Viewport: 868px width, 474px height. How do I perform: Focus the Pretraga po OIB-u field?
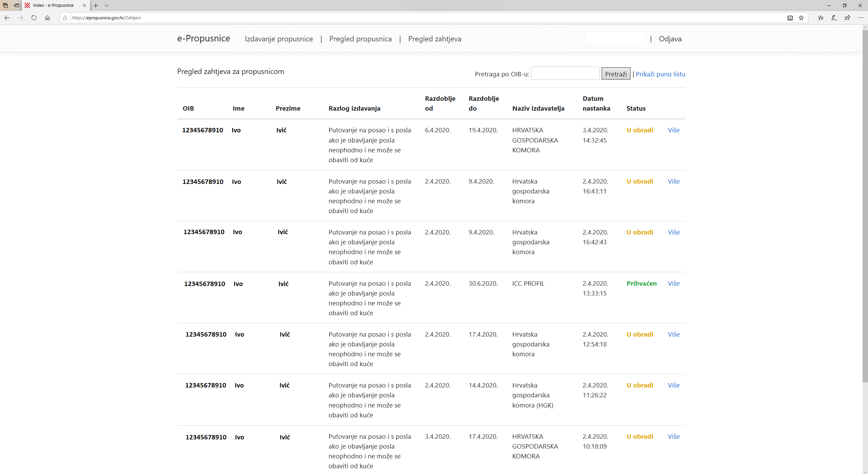click(x=565, y=73)
